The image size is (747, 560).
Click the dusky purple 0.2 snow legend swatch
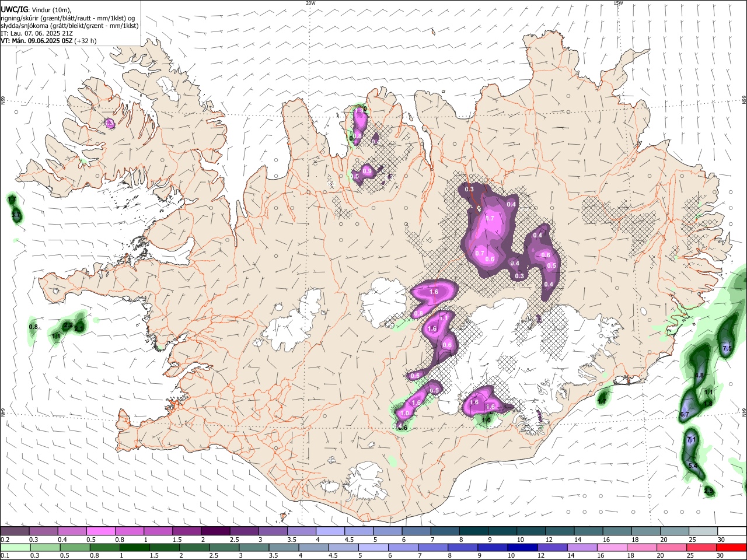click(15, 531)
